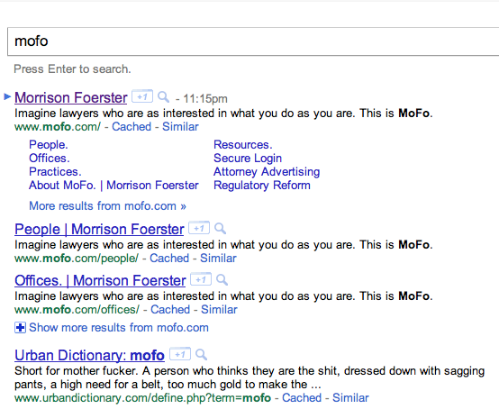Open the Secure Login sitelink

(x=248, y=158)
